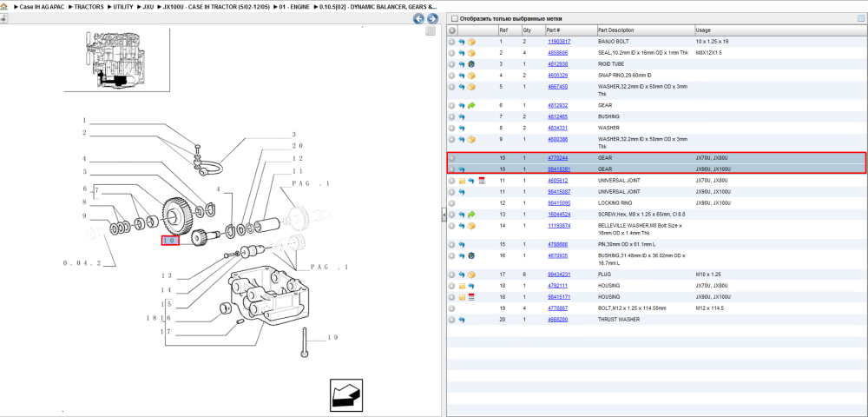Screen dimensions: 868x417
Task: Click green arrow icon on part 4812932 row
Action: pyautogui.click(x=471, y=105)
